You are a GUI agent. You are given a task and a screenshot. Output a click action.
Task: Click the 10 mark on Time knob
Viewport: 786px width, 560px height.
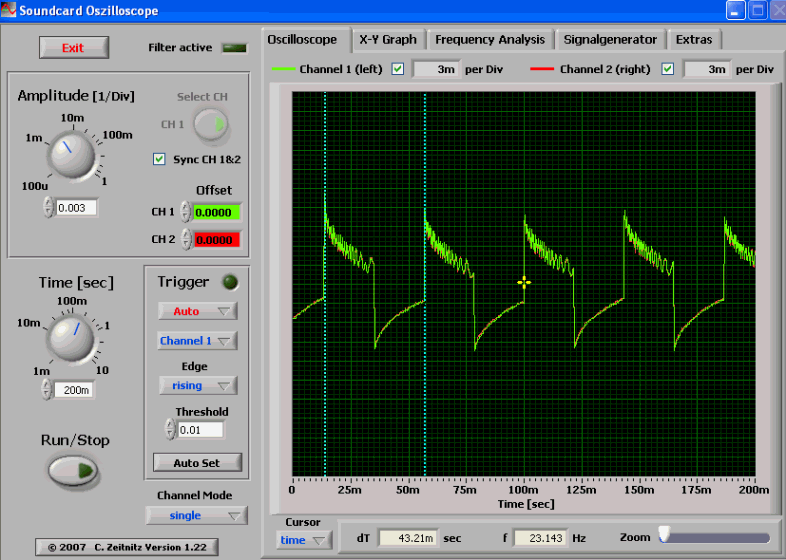point(102,370)
